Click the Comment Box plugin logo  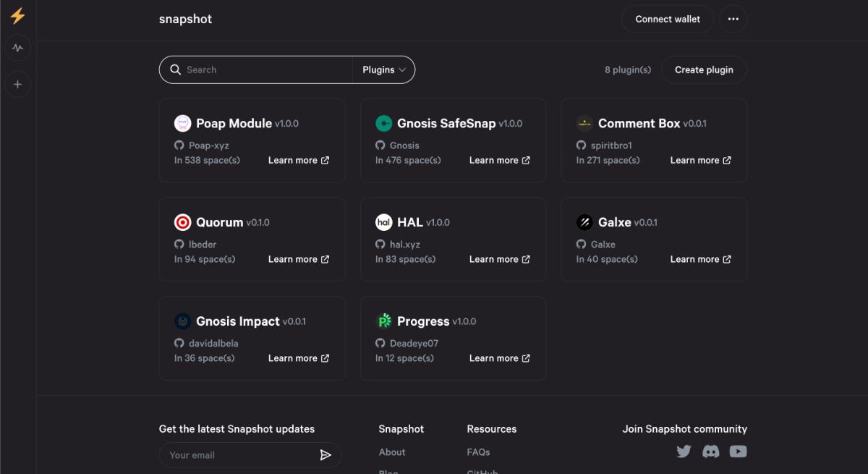584,123
